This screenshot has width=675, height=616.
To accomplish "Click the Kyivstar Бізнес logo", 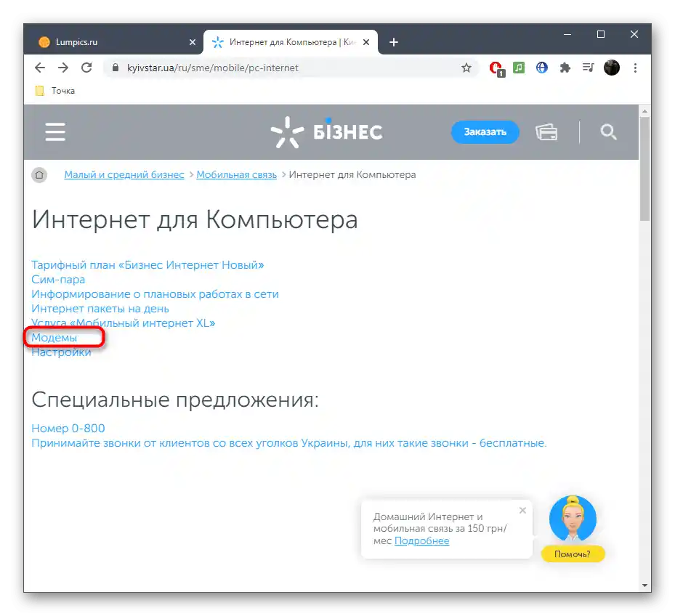I will [326, 131].
